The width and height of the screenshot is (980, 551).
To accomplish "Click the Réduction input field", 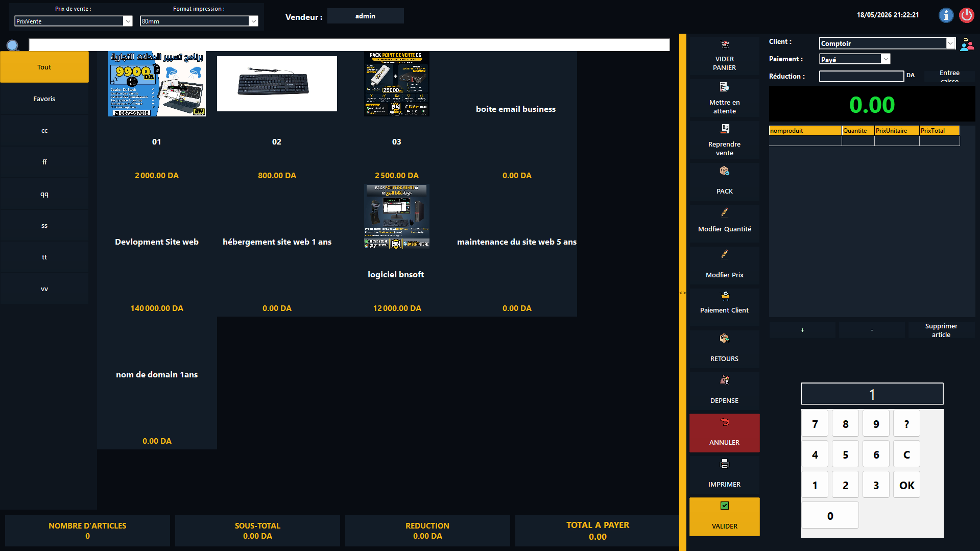I will (862, 76).
